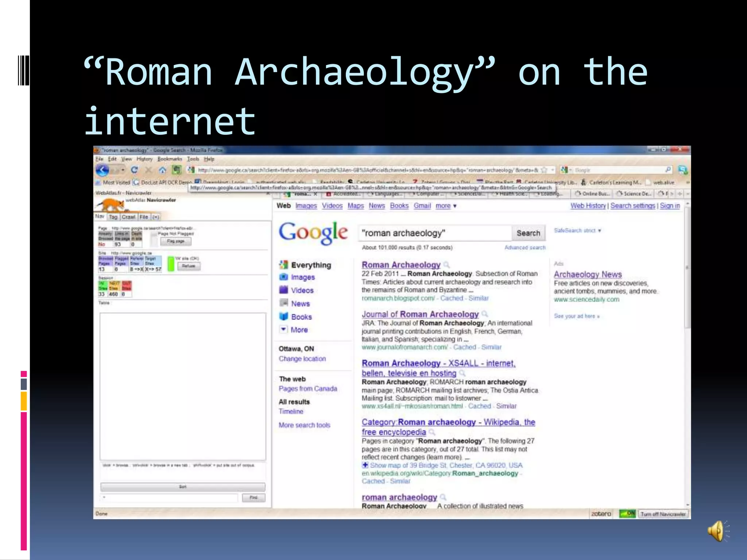This screenshot has width=747, height=560.
Task: Click the Stop loading X icon
Action: (x=148, y=170)
